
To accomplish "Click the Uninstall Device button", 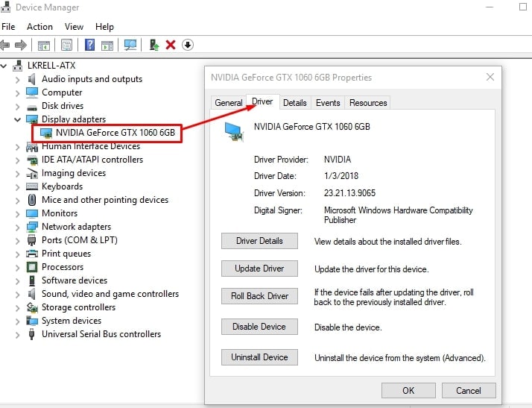I will pos(259,357).
